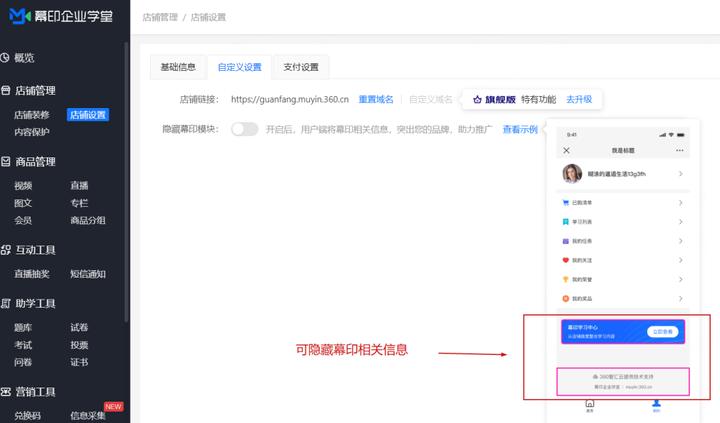
Task: Open 店铺设置 in the sidebar
Action: coord(88,115)
